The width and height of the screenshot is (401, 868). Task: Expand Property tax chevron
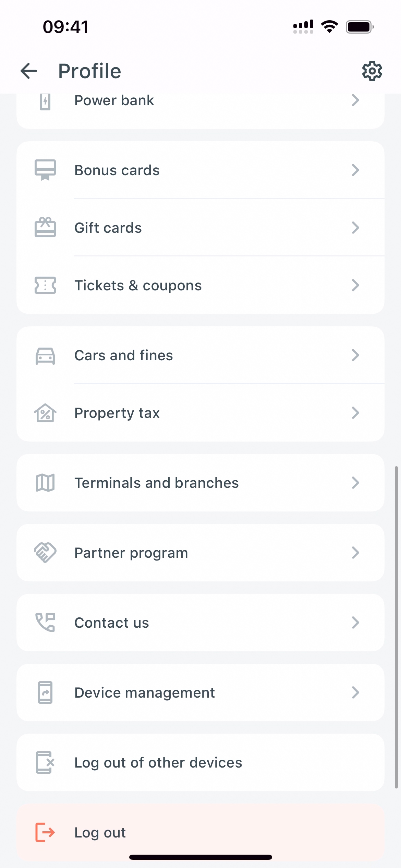tap(355, 413)
